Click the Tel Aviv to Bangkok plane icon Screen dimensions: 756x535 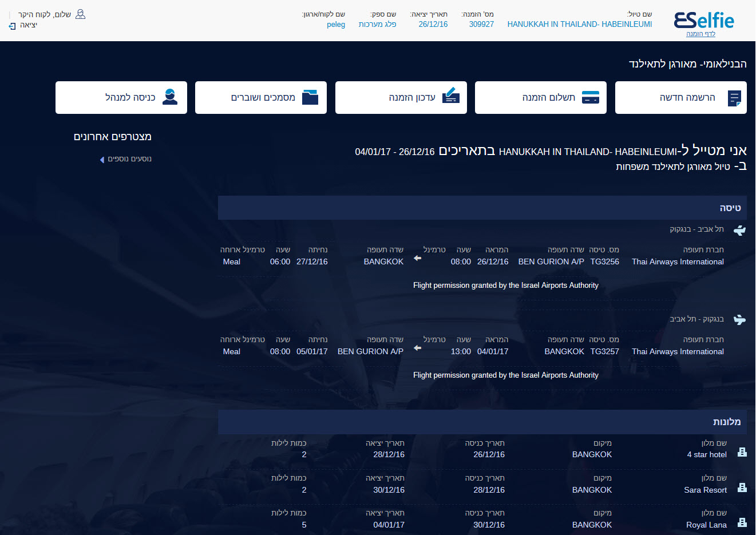(x=739, y=230)
